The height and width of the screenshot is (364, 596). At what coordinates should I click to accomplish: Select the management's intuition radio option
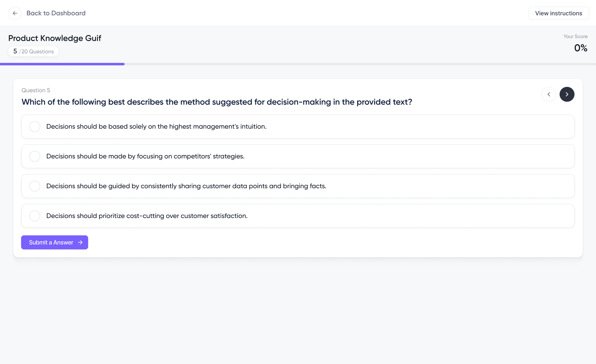click(35, 126)
